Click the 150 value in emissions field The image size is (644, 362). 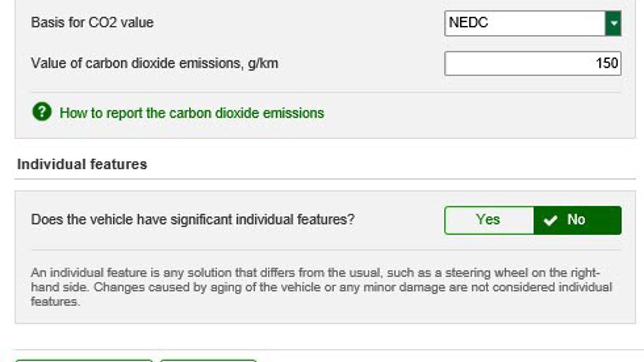(x=606, y=64)
